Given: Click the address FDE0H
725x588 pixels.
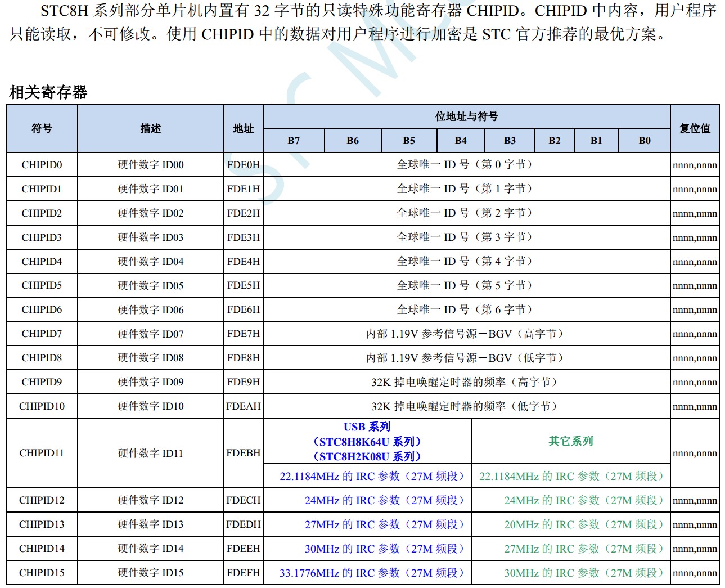Looking at the screenshot, I should (244, 165).
